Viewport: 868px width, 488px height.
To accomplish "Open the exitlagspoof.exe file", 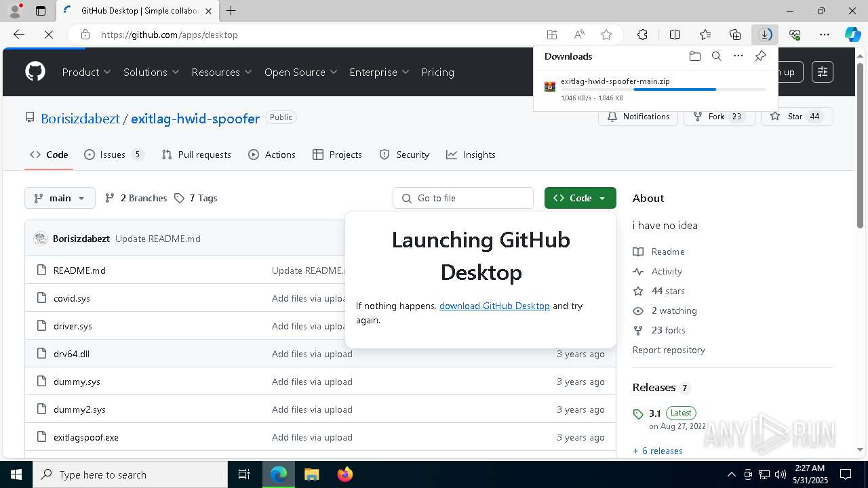I will point(86,437).
